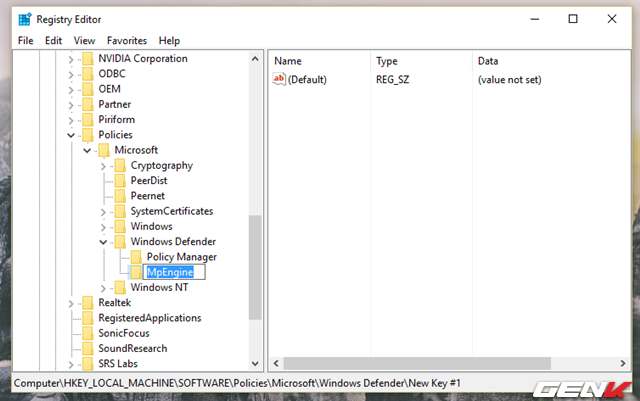Viewport: 640px width, 401px height.
Task: Click the tree pane scroll up arrow
Action: pyautogui.click(x=255, y=59)
